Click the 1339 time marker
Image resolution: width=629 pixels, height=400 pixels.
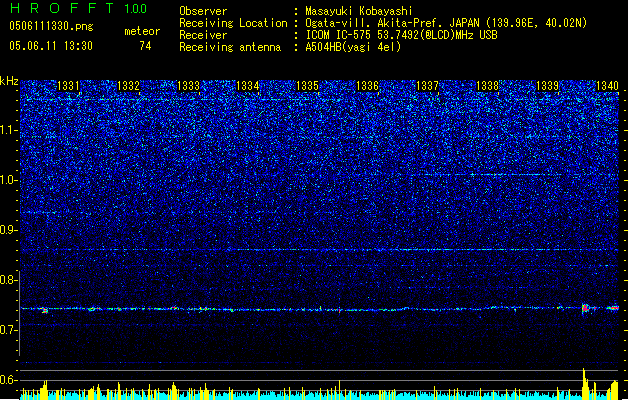click(x=547, y=86)
